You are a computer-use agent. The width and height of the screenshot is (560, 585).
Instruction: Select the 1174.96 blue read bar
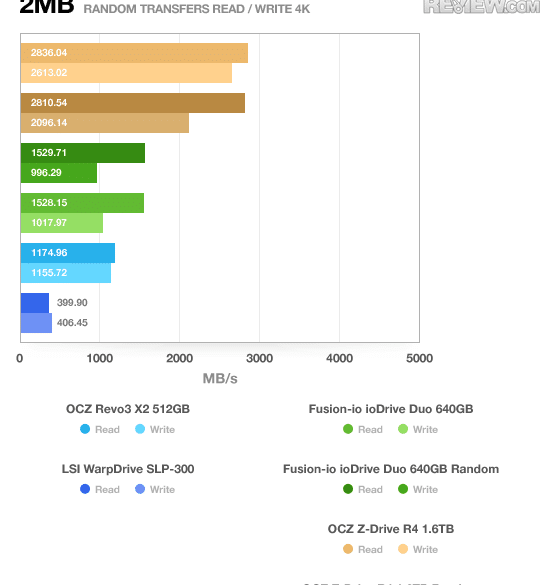pos(68,253)
